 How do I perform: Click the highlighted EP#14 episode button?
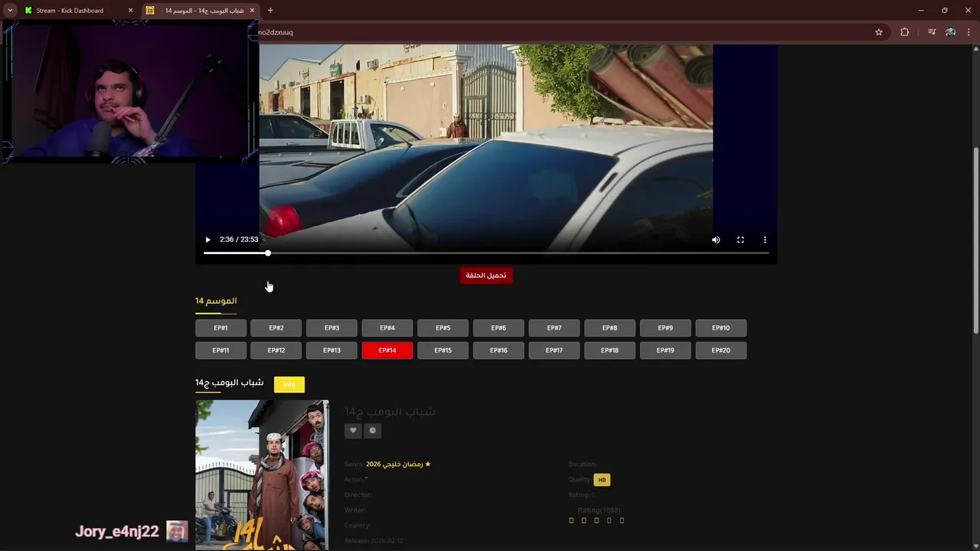pyautogui.click(x=387, y=350)
